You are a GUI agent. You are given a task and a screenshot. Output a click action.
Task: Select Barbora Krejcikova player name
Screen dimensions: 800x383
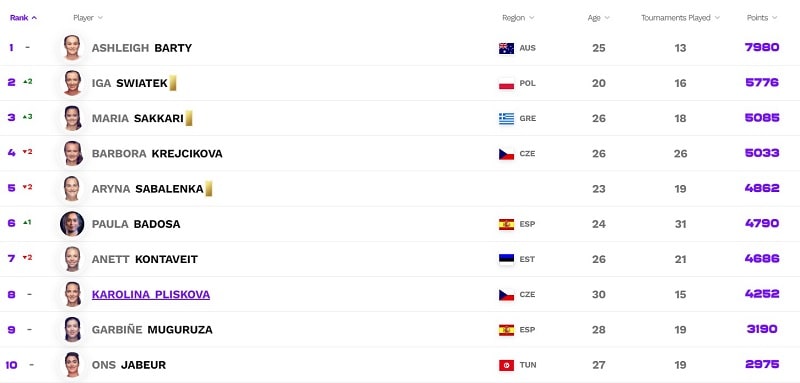(x=157, y=154)
